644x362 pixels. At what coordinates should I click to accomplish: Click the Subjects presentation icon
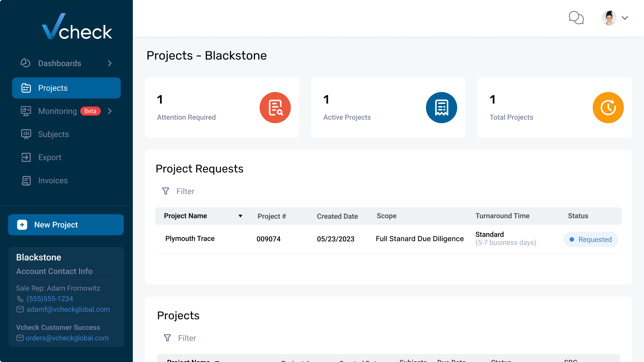[x=26, y=134]
